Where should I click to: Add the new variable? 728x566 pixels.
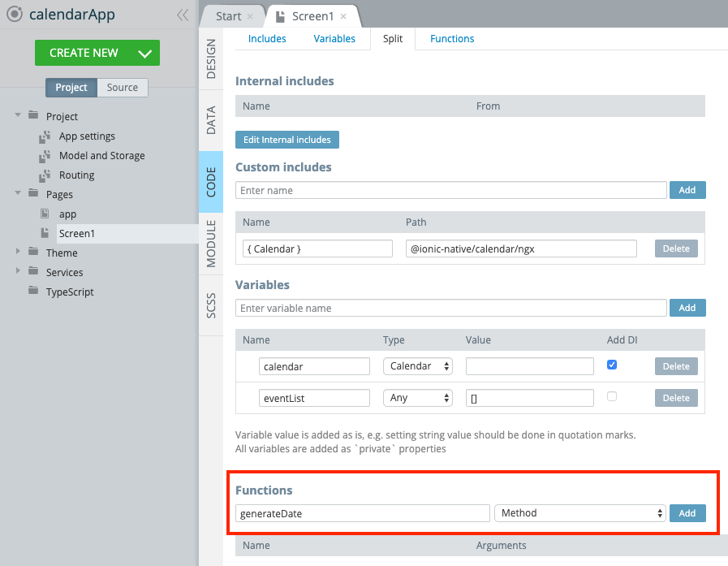pos(687,308)
